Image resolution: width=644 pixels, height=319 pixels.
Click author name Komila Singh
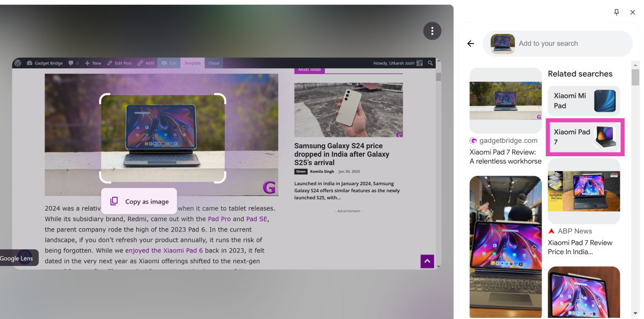point(322,172)
